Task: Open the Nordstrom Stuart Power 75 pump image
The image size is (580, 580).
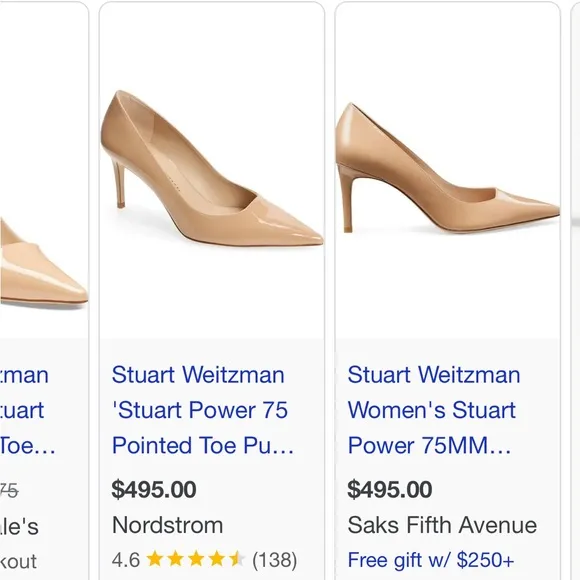Action: [x=212, y=169]
